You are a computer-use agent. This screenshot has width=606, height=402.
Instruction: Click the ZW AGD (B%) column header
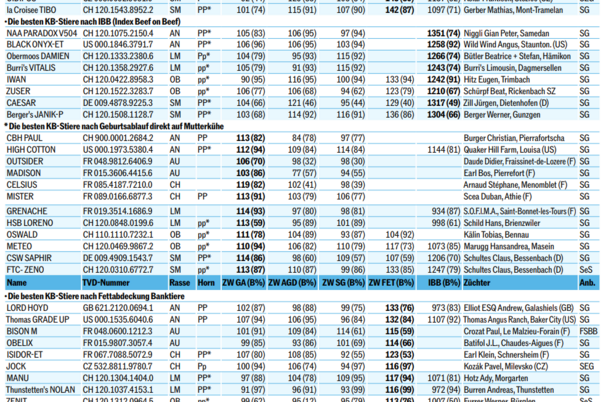coord(292,283)
